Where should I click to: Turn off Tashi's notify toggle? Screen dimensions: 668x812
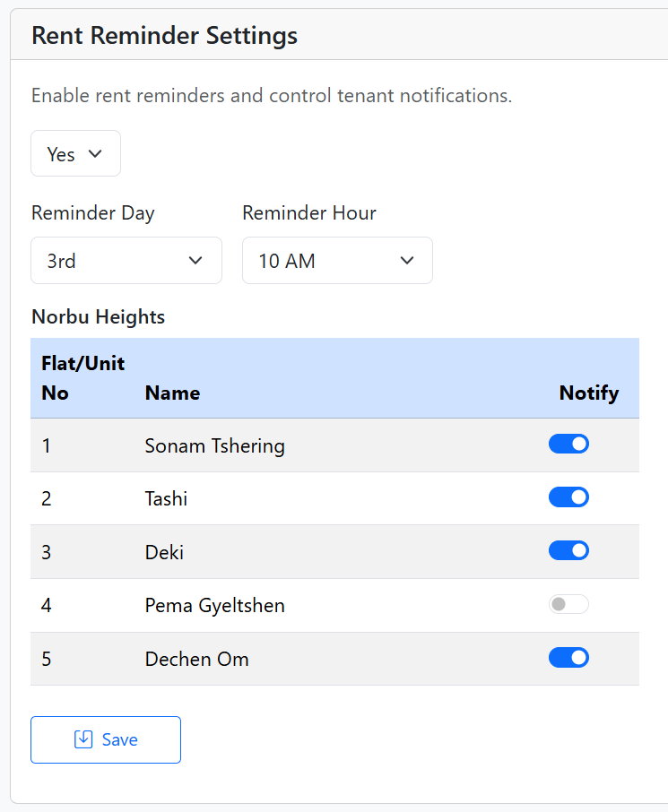pyautogui.click(x=568, y=497)
